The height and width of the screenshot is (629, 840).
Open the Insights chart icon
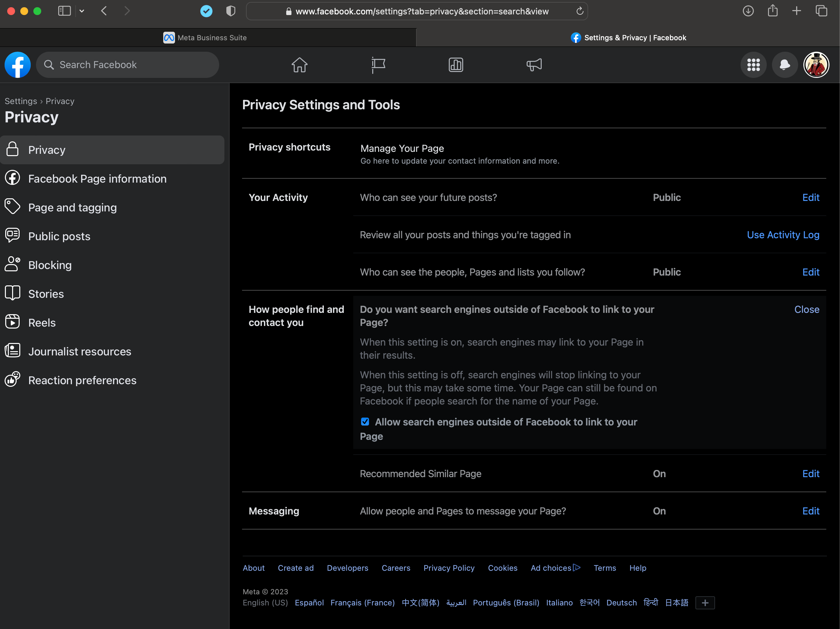456,64
